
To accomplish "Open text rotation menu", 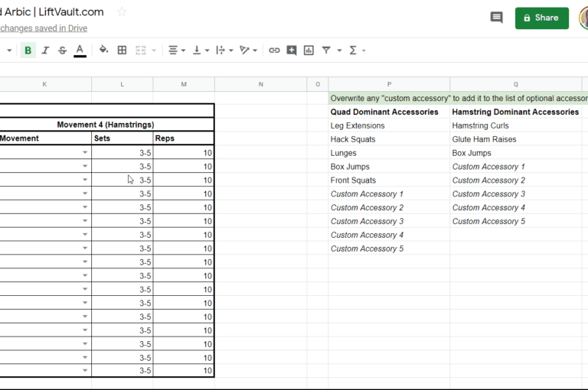I will (x=248, y=50).
